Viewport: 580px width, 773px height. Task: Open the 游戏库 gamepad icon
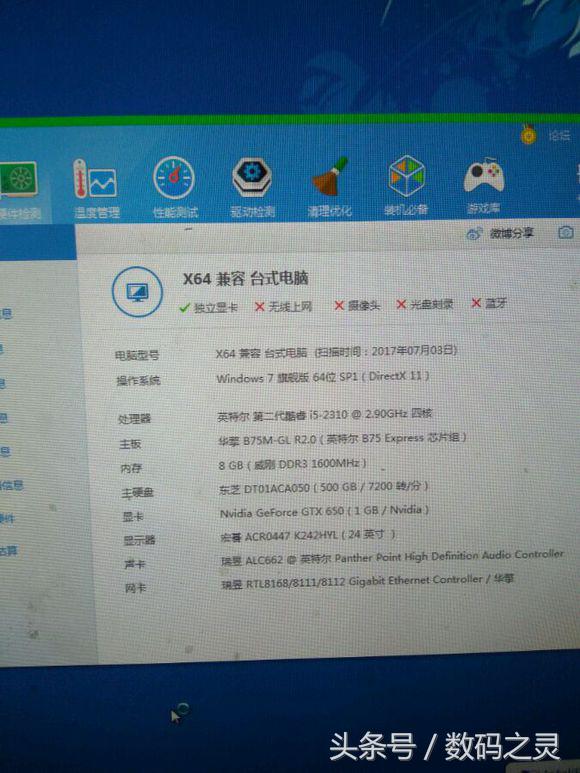coord(483,186)
